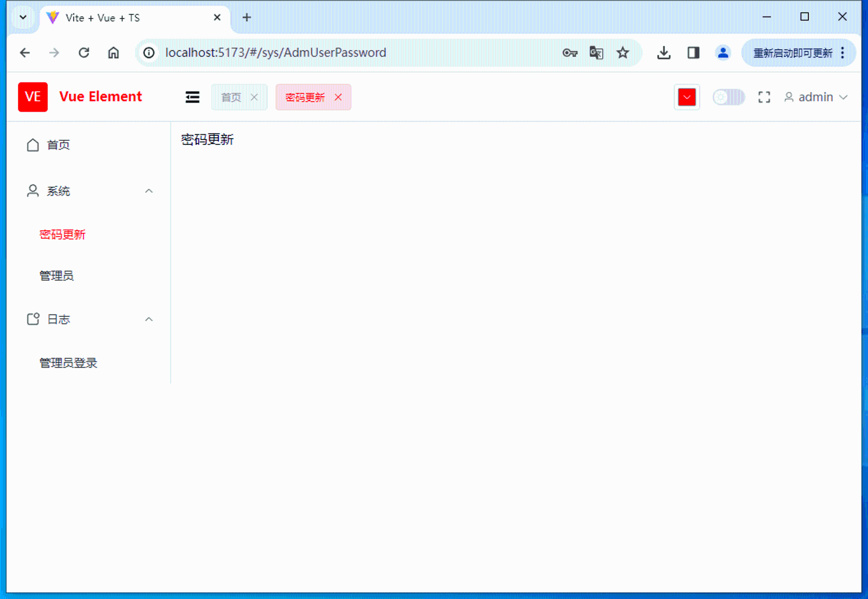Image resolution: width=868 pixels, height=599 pixels.
Task: Open 管理员 in the sidebar
Action: pos(57,276)
